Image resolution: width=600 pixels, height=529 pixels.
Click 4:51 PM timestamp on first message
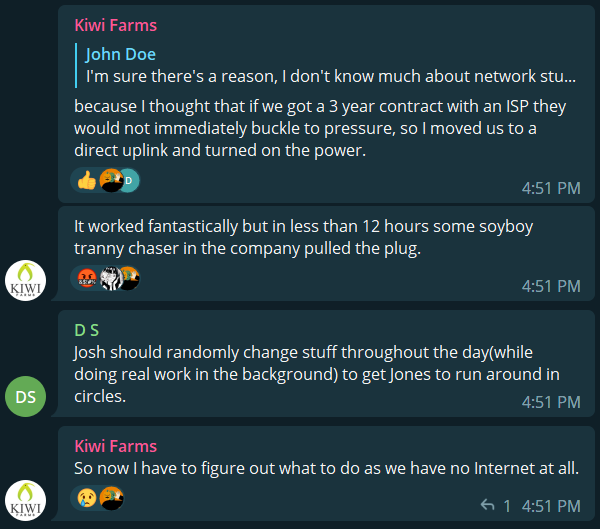(x=551, y=187)
